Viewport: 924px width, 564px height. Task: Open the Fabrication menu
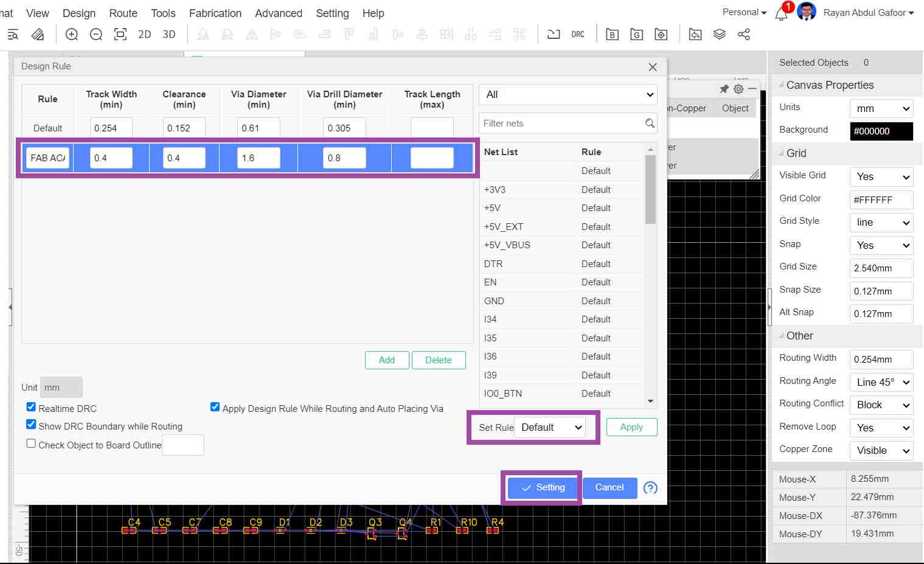pyautogui.click(x=215, y=13)
